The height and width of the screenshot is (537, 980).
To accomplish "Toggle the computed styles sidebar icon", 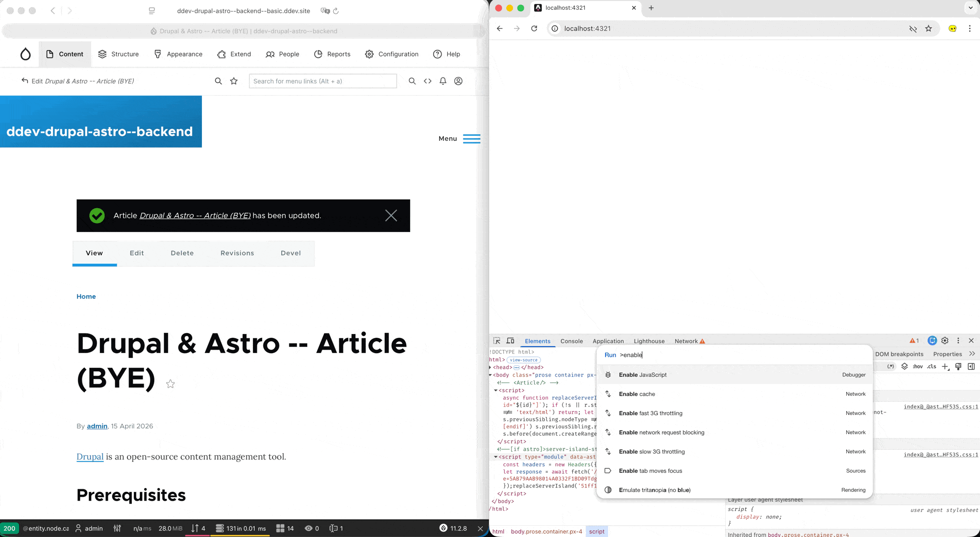I will (x=971, y=366).
